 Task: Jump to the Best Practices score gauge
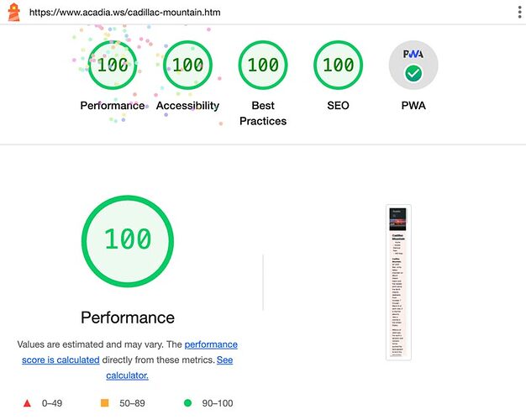[x=263, y=65]
